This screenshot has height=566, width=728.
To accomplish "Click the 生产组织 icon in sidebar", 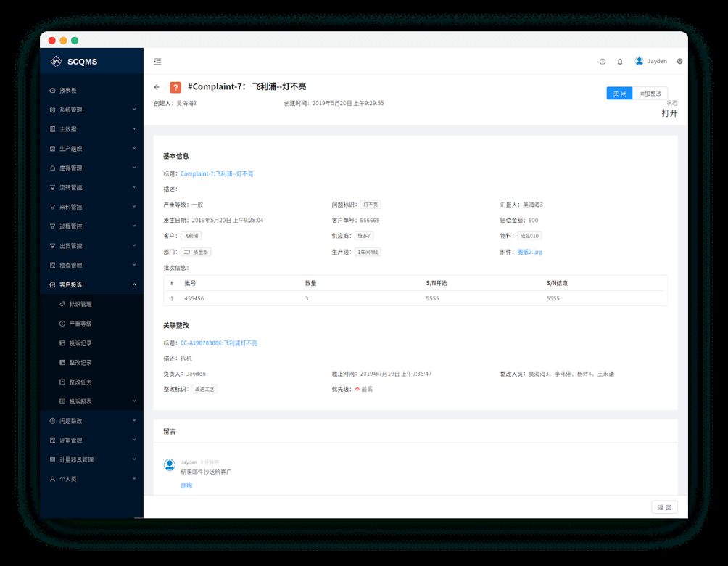I will point(52,149).
